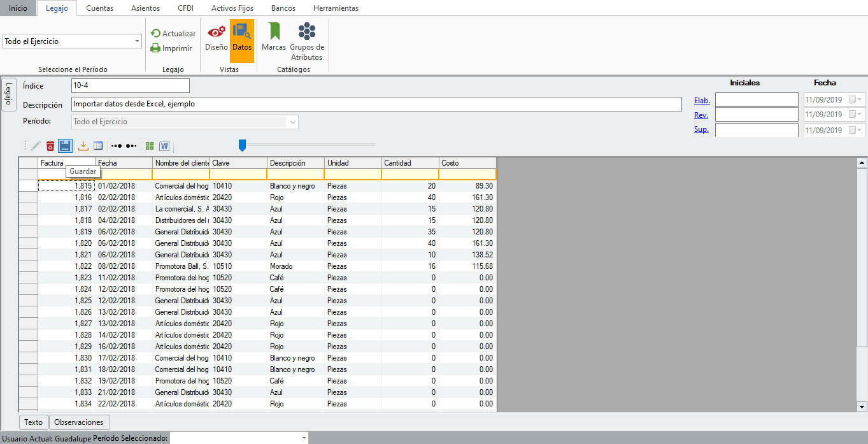Open the Marcas bookmark catalog
This screenshot has height=444, width=868.
click(x=274, y=37)
